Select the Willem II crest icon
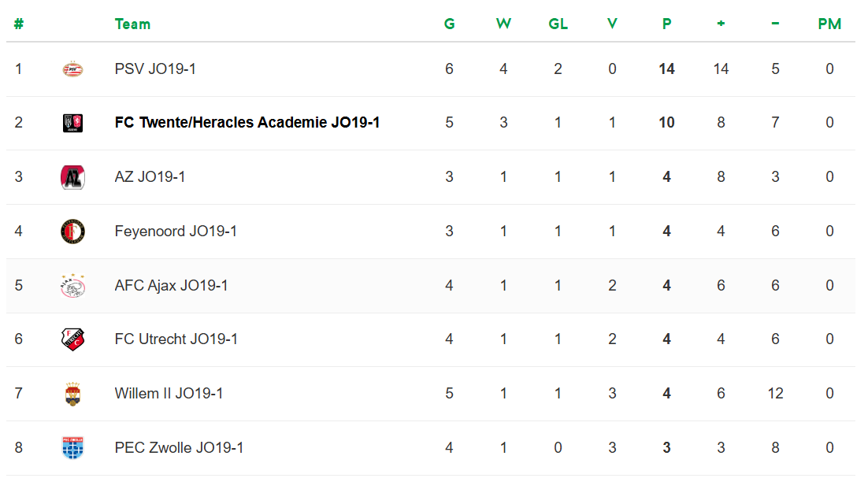This screenshot has width=868, height=478. click(x=72, y=394)
